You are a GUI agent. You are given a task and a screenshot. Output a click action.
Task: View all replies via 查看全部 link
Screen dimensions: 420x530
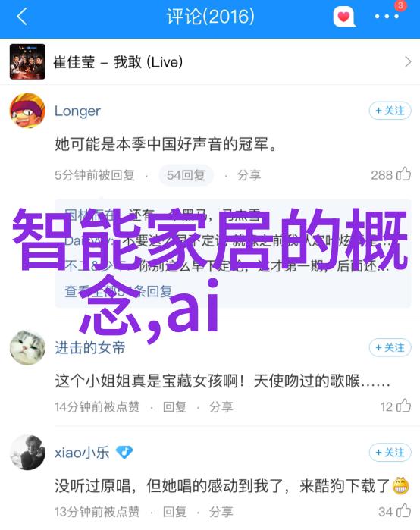point(118,291)
